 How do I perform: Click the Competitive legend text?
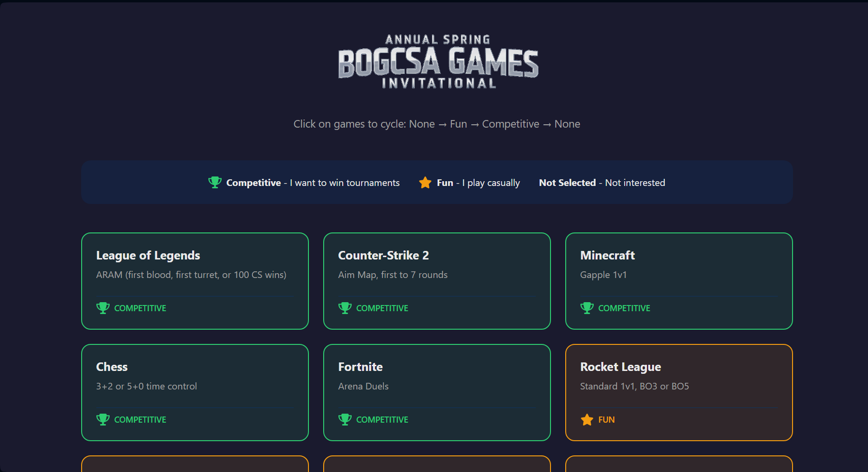(253, 183)
